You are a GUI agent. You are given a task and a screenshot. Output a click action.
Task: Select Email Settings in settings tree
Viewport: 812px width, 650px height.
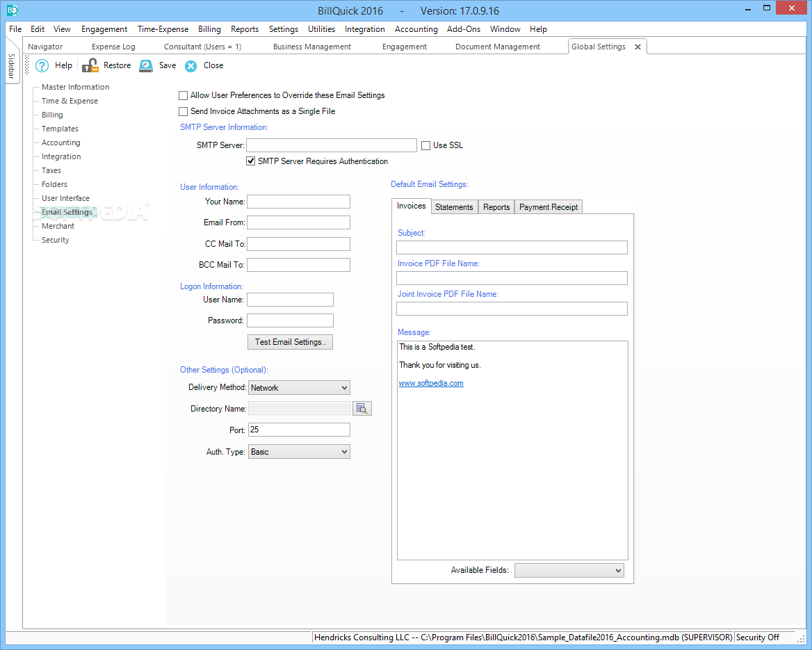(67, 212)
